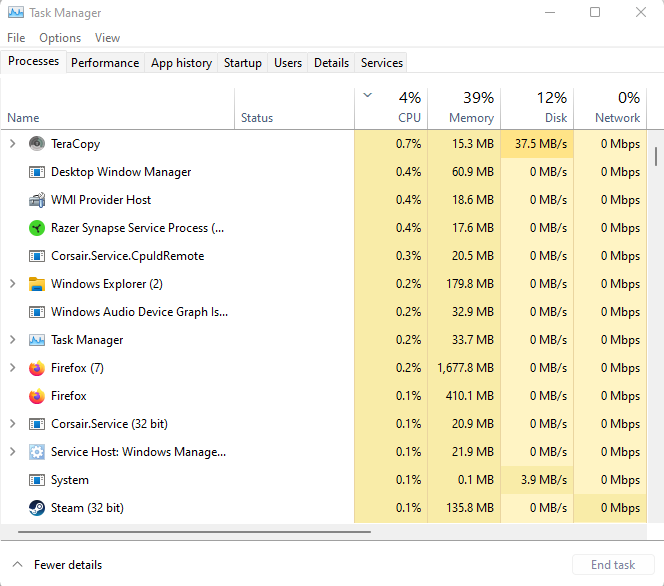664x586 pixels.
Task: Switch to the Details tab
Action: click(332, 63)
